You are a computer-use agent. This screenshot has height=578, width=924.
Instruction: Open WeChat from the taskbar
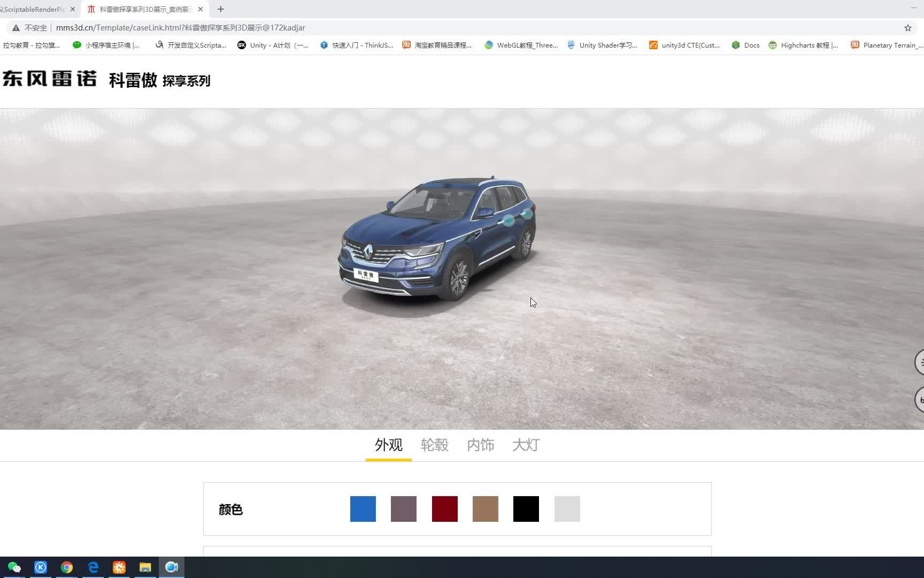[x=14, y=567]
